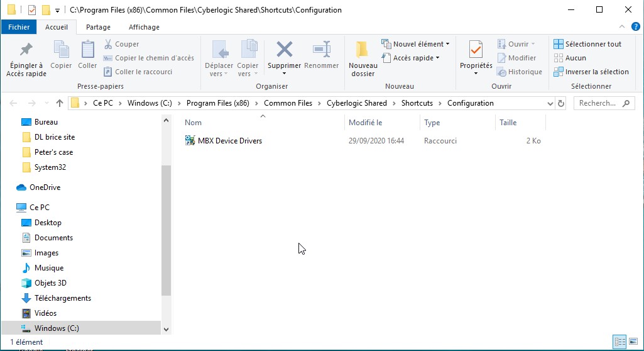
Task: Click Aucun to deselect all
Action: (570, 58)
